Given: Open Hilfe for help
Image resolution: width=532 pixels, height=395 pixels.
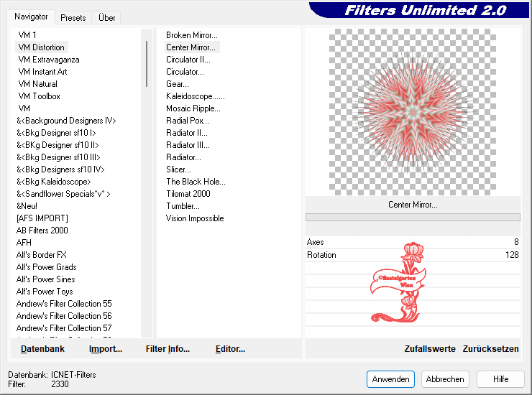Looking at the screenshot, I should click(x=500, y=379).
